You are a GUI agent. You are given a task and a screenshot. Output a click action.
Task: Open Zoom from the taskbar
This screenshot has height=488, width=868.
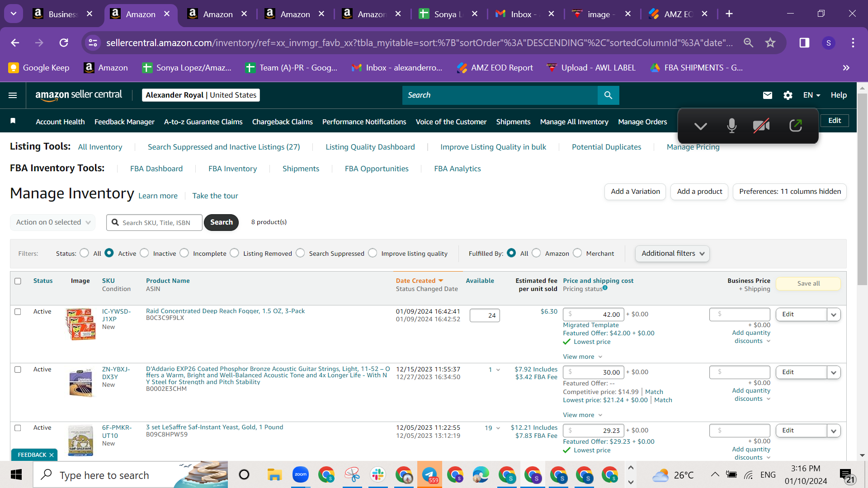pyautogui.click(x=301, y=474)
